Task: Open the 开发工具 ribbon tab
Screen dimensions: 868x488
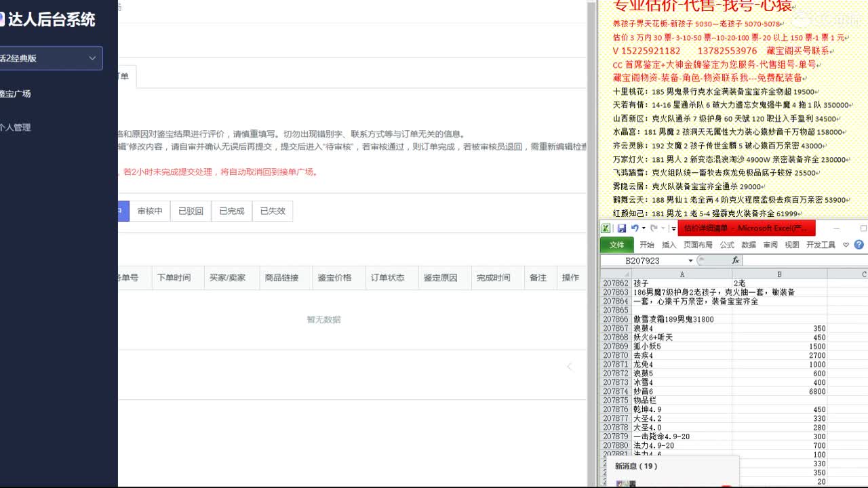Action: (x=821, y=245)
